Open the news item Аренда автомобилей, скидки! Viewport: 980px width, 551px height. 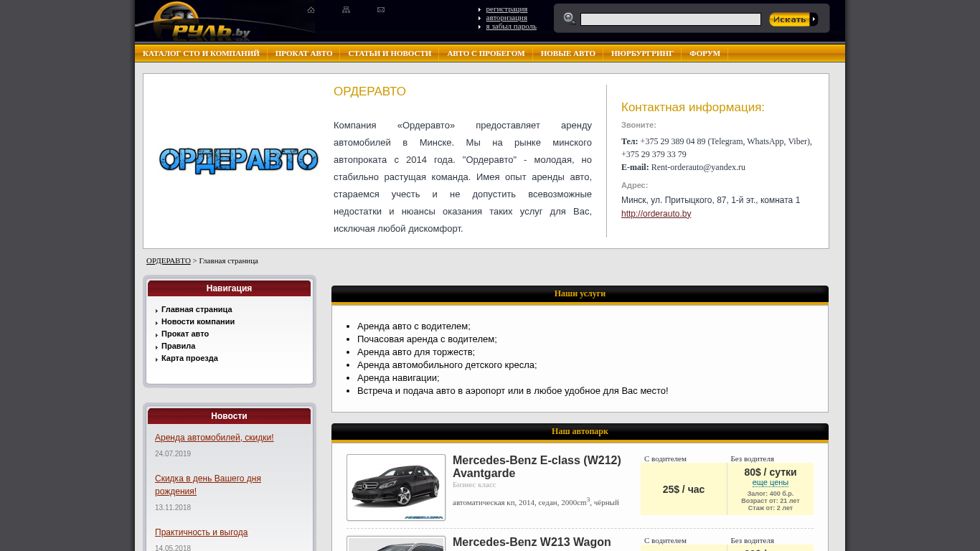(214, 438)
